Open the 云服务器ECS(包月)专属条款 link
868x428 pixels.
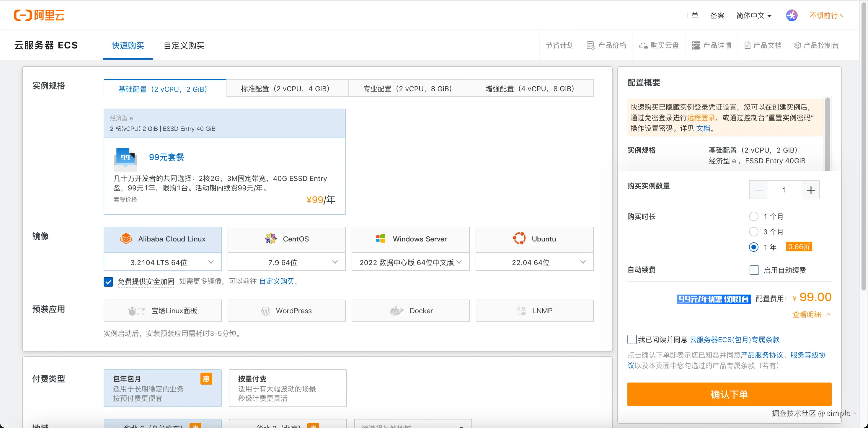pyautogui.click(x=735, y=340)
